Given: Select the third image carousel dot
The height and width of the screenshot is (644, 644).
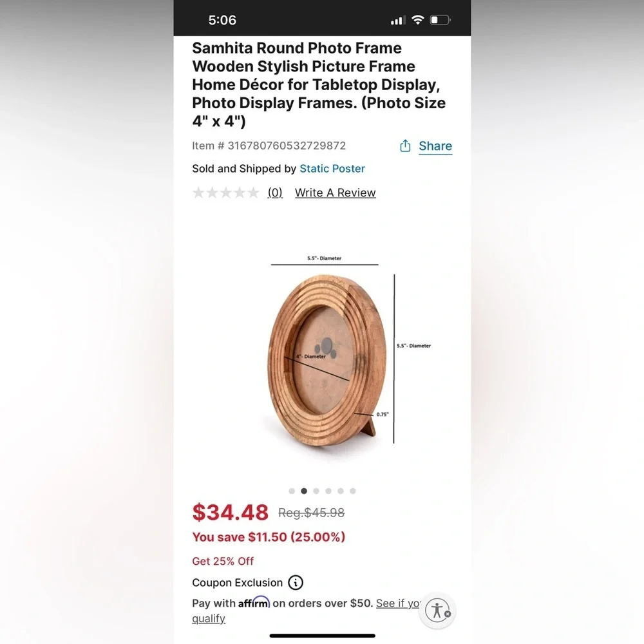Looking at the screenshot, I should point(316,491).
